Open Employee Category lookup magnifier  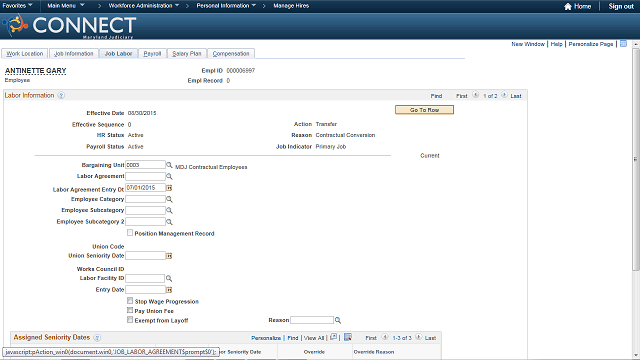[169, 199]
